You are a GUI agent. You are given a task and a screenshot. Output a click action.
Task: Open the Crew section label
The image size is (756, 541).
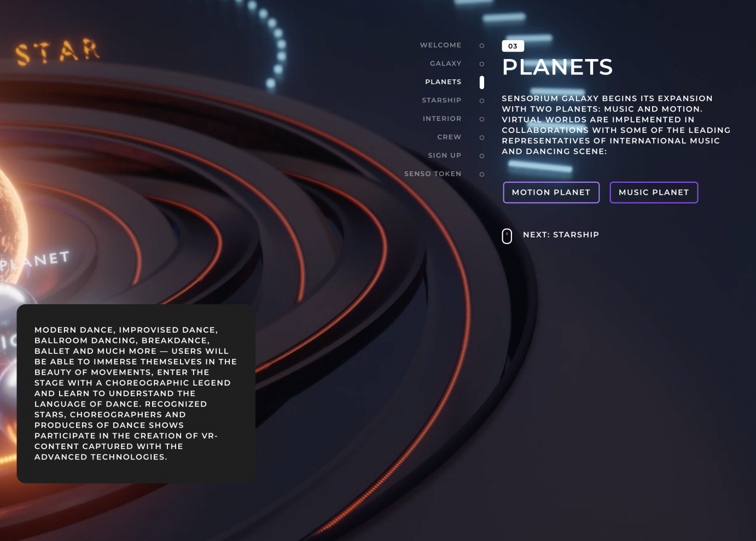click(449, 137)
